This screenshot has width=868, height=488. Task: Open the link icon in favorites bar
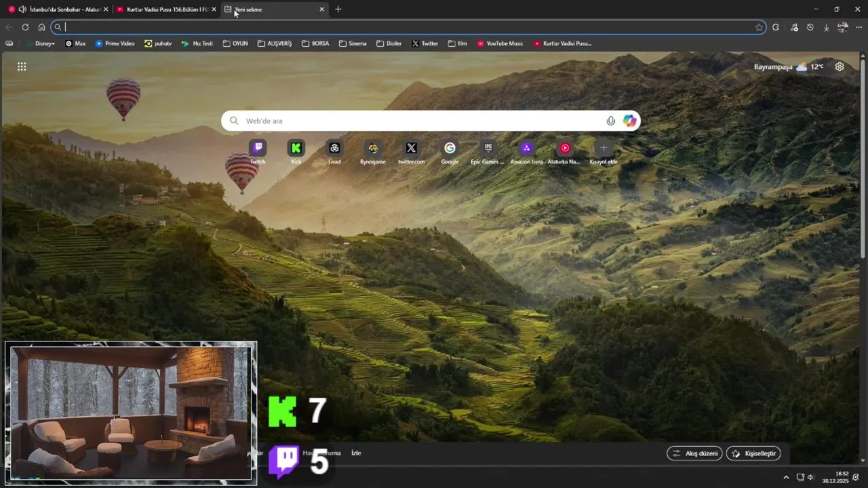click(x=9, y=43)
